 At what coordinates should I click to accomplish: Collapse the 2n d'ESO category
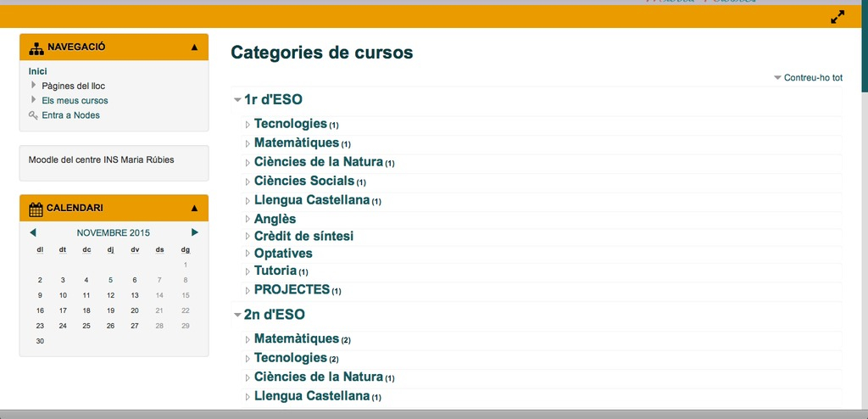tap(238, 315)
